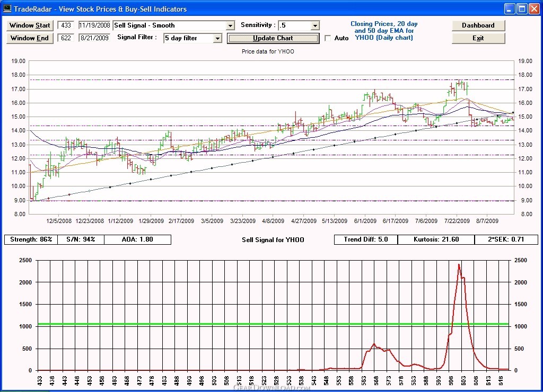The image size is (543, 392).
Task: Click the 7/22/2009 date axis label
Action: 457,221
